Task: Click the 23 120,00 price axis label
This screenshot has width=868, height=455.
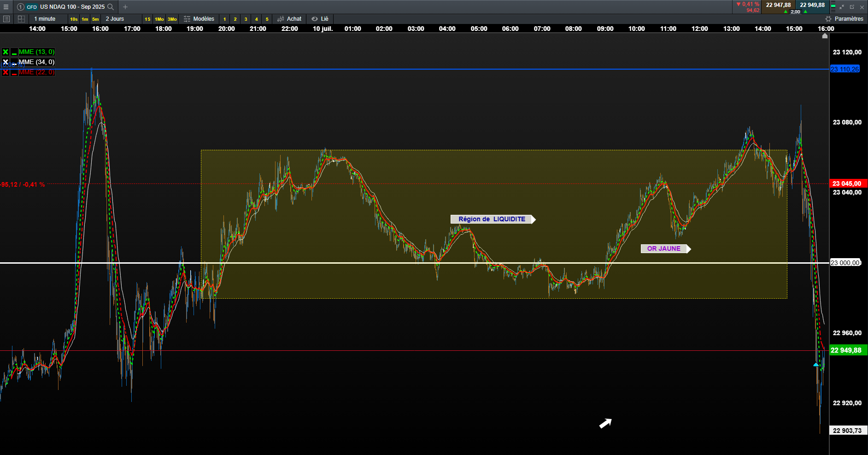Action: tap(847, 52)
